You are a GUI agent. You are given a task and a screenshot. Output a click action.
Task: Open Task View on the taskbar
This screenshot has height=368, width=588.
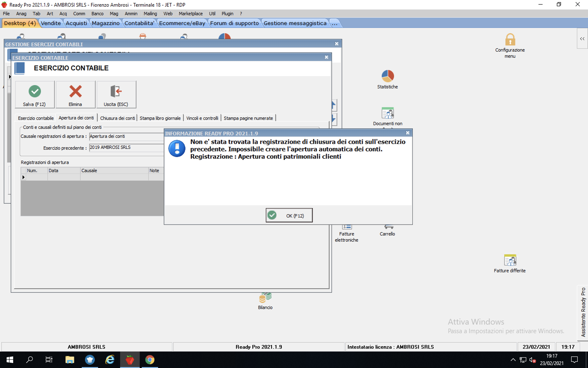click(x=49, y=359)
